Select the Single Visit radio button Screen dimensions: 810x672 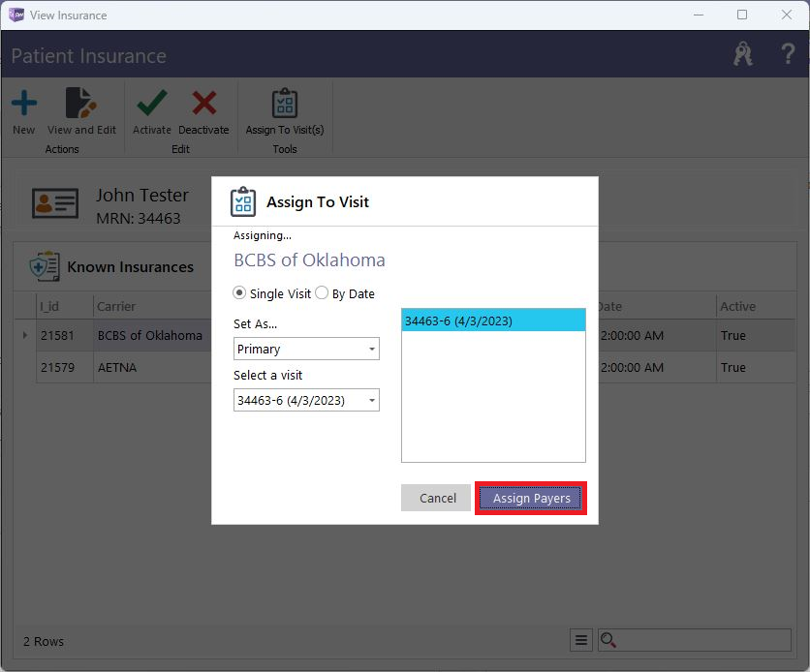point(239,293)
